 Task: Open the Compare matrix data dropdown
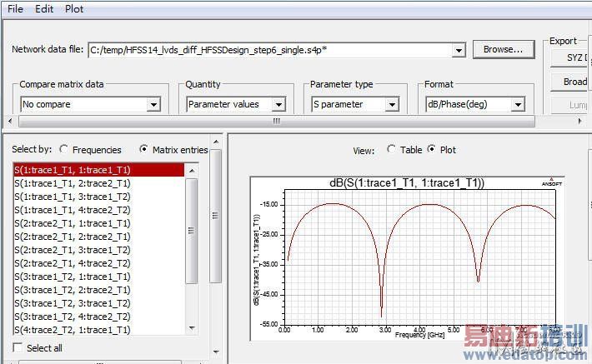click(x=91, y=104)
